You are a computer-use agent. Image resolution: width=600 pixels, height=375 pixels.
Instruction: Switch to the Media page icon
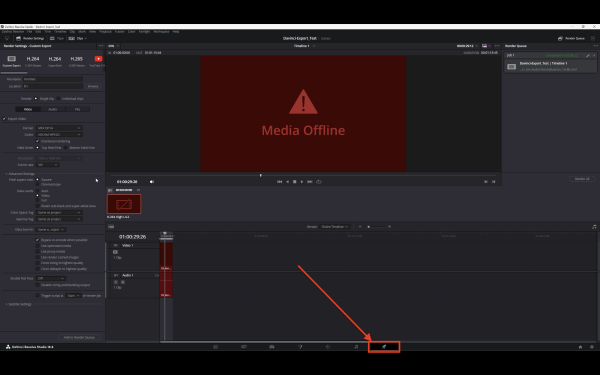[x=215, y=347]
